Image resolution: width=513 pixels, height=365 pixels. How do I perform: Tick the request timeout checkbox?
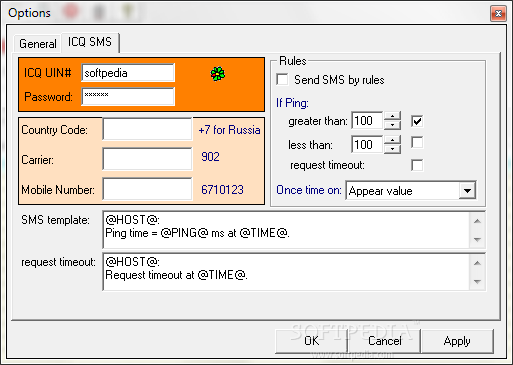417,165
